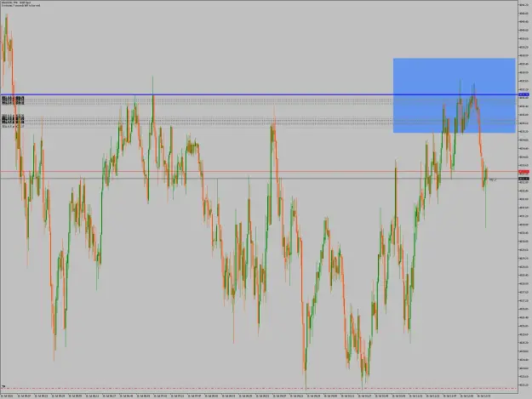
Task: Click the red dashed line at chart bottom
Action: point(259,388)
